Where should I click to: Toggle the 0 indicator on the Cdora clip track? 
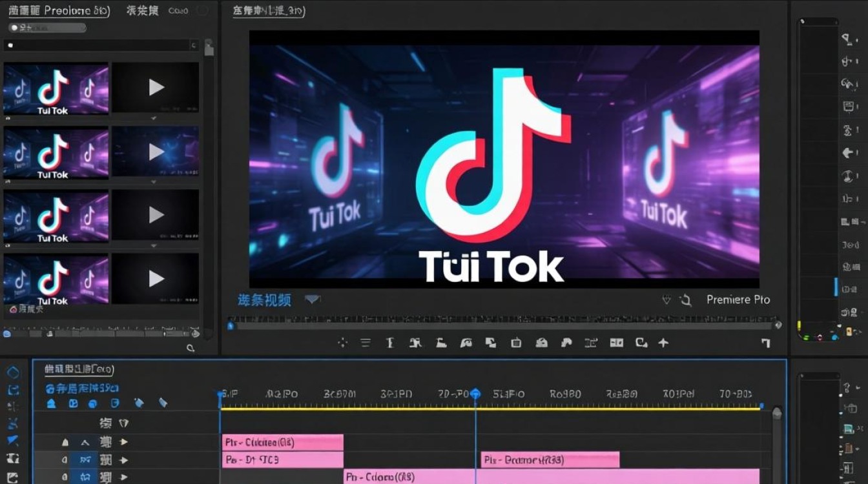click(65, 477)
